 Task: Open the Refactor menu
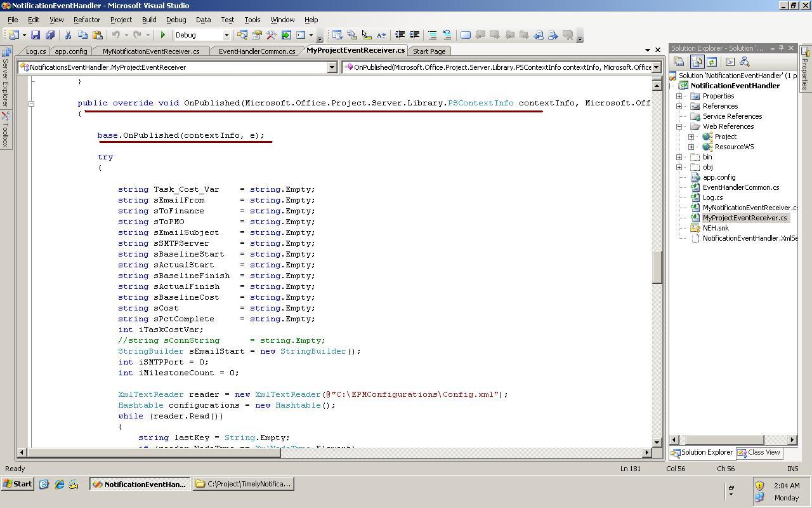click(87, 20)
